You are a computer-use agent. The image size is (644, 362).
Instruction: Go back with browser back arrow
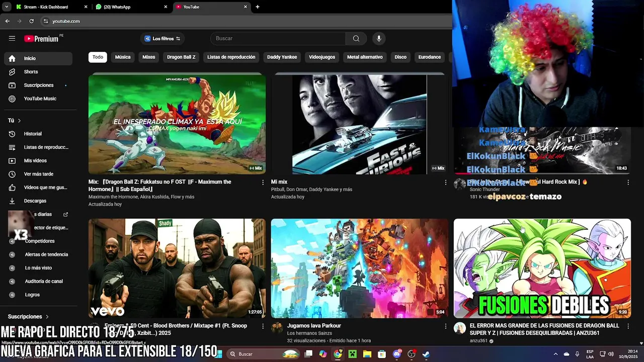[x=7, y=21]
